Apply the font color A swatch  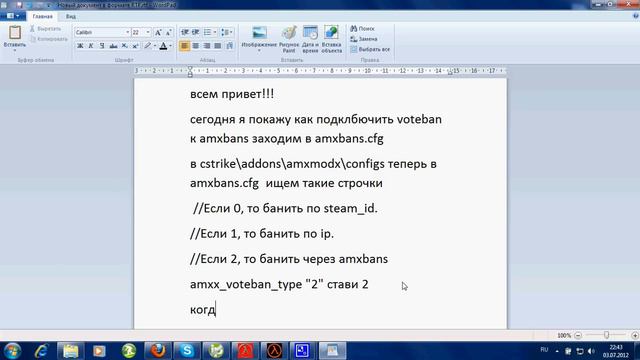pos(163,46)
